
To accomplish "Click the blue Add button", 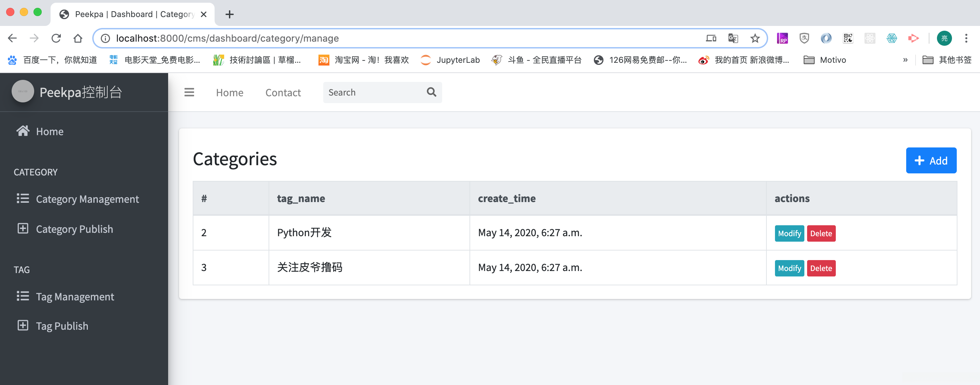I will pyautogui.click(x=930, y=160).
